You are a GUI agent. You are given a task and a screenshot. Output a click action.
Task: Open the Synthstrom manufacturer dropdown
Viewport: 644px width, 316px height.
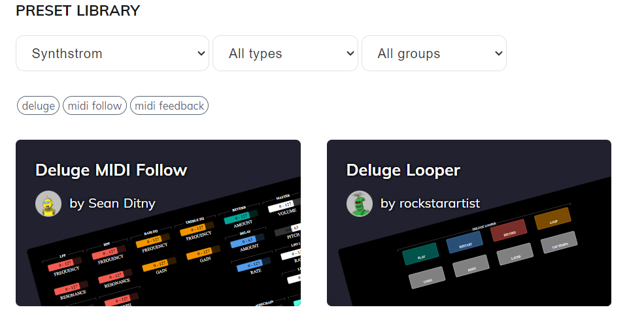point(112,54)
